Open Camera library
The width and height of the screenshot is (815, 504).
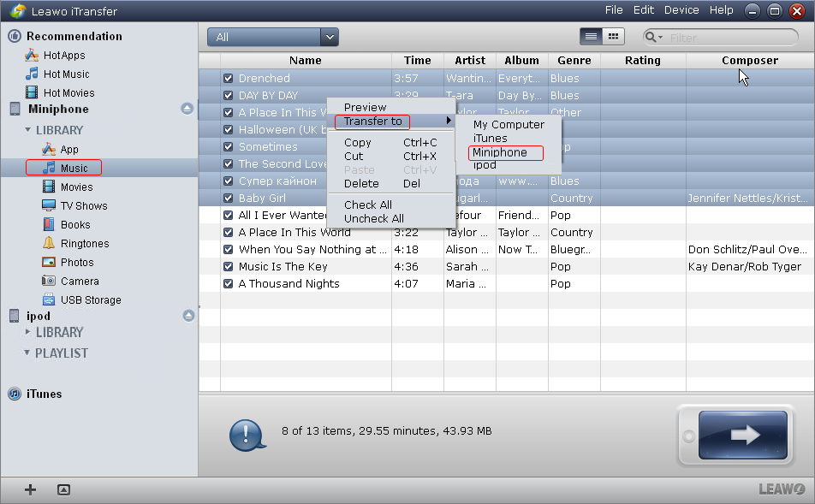click(x=70, y=281)
